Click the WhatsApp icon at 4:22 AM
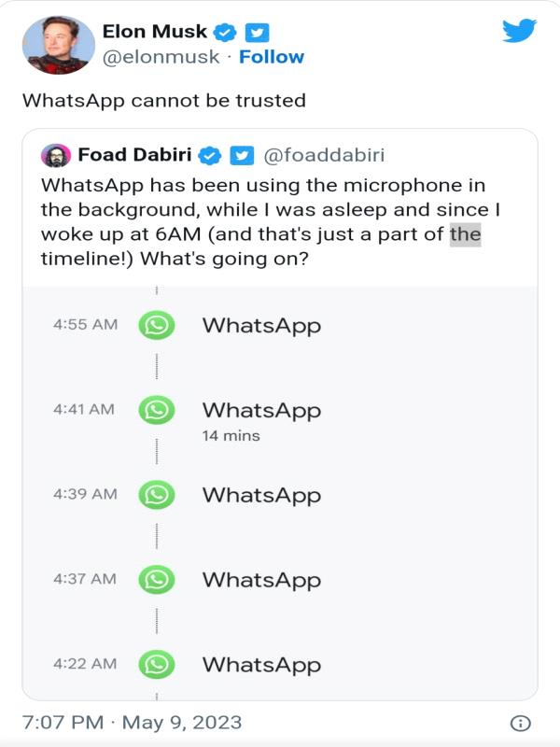 click(157, 664)
